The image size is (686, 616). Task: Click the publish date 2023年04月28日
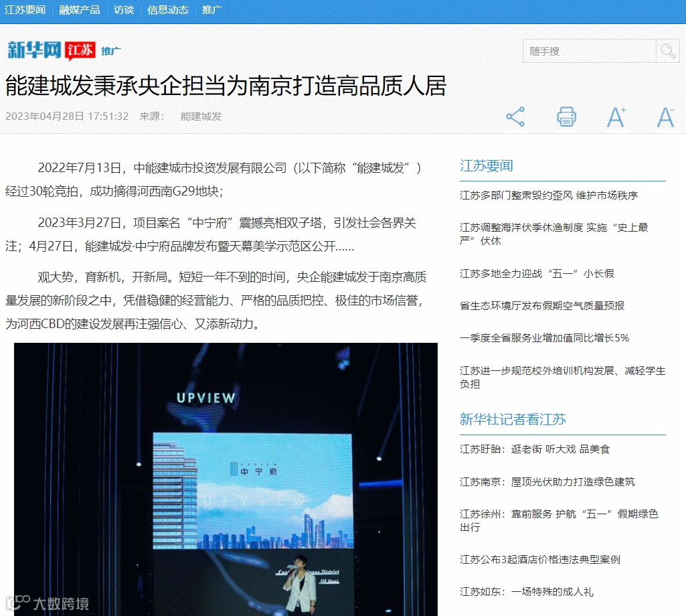coord(45,117)
